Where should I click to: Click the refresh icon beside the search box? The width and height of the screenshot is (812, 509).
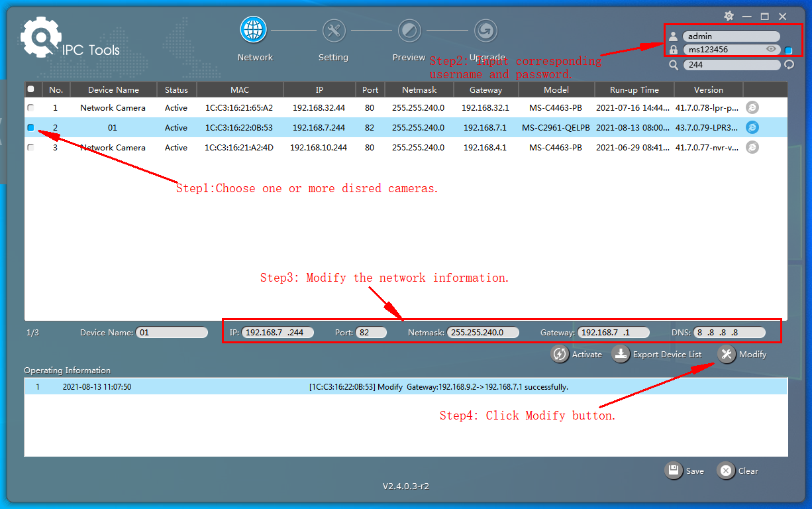pos(789,65)
